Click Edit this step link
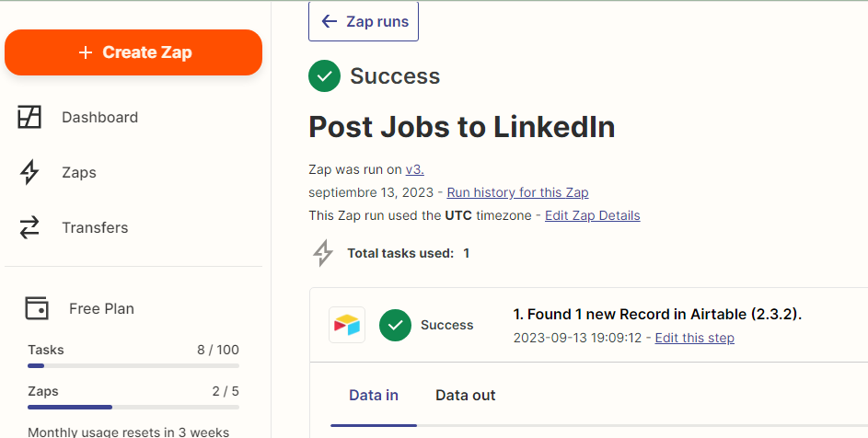Screen dimensions: 868x438 point(694,338)
